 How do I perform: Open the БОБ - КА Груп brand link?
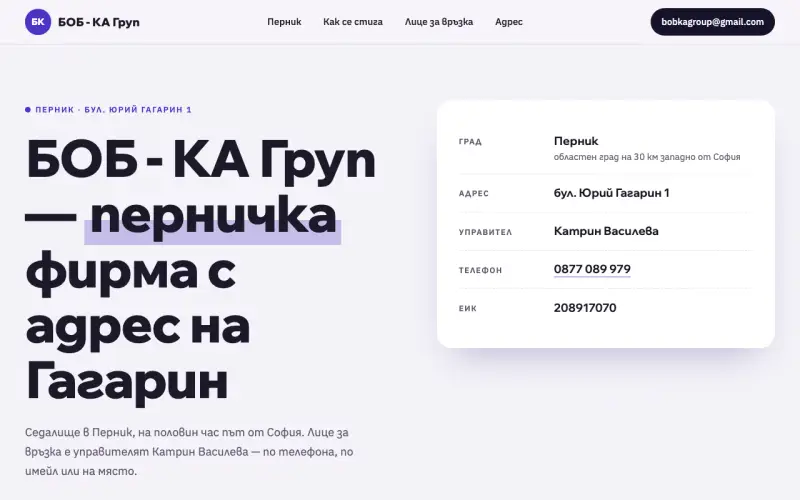coord(82,22)
